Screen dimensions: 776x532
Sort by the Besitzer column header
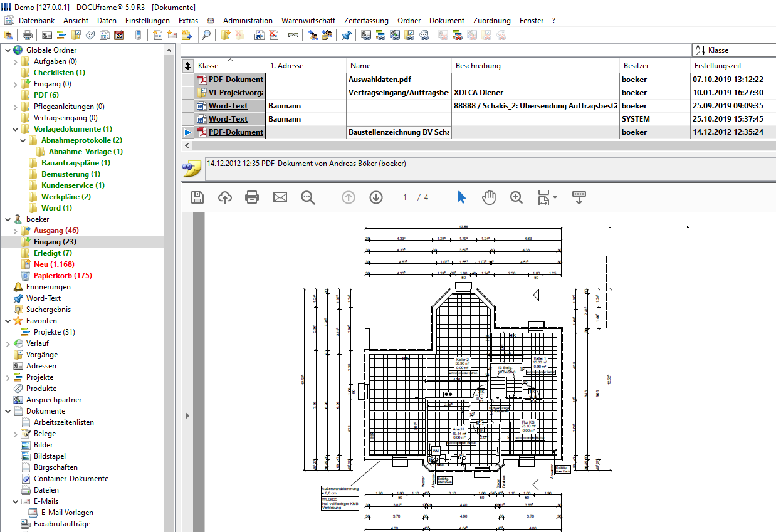coord(654,66)
